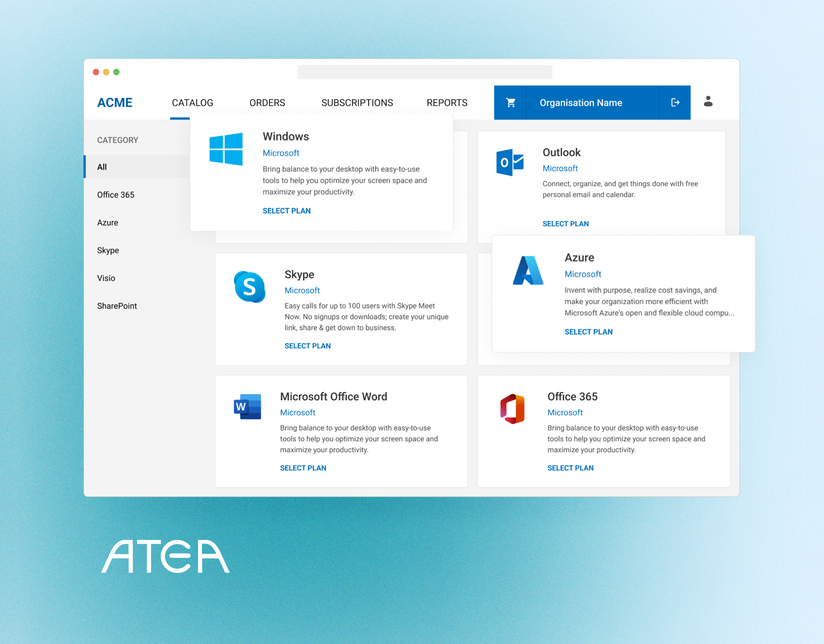Click the Office 365 logo icon
The height and width of the screenshot is (644, 824).
tap(513, 409)
